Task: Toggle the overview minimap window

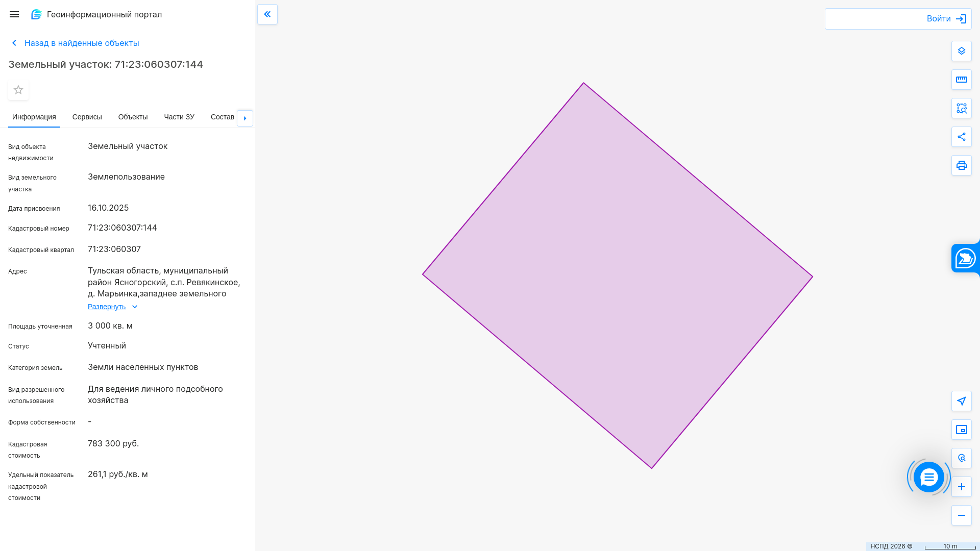Action: click(x=961, y=430)
